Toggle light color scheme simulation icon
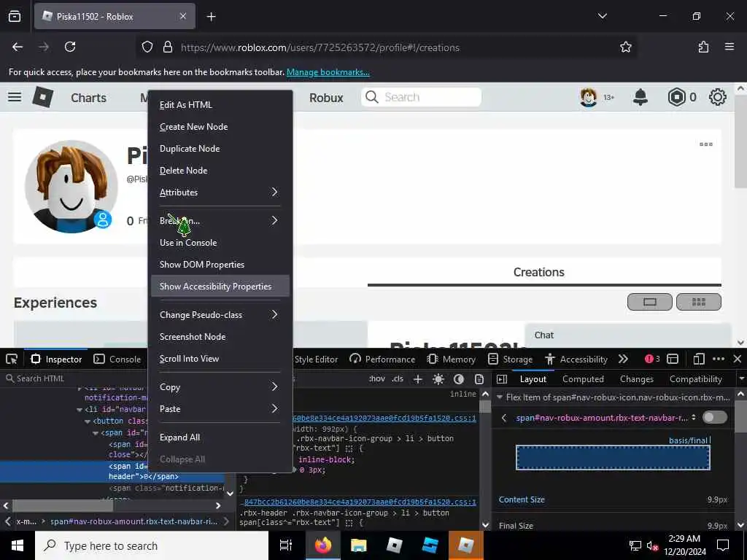747x560 pixels. click(438, 379)
